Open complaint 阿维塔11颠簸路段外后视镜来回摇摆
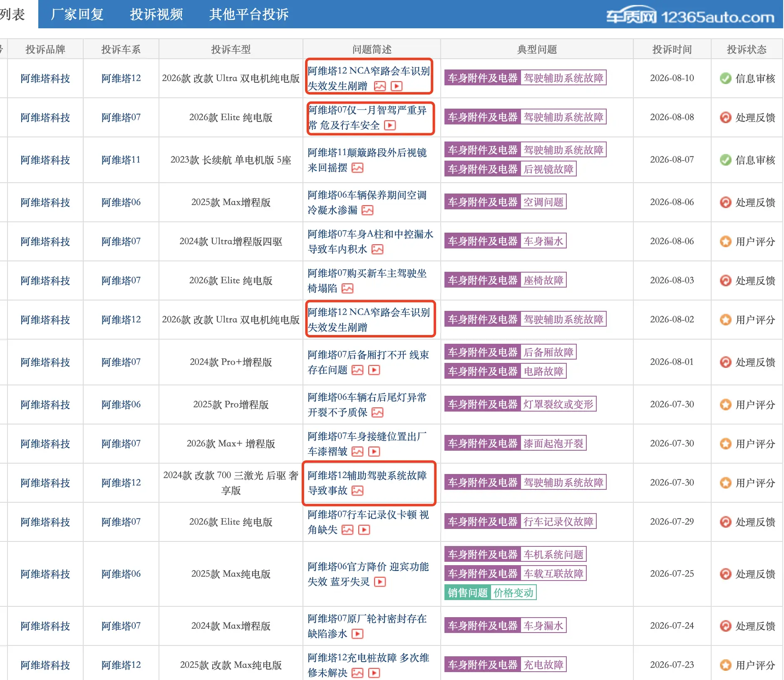This screenshot has width=784, height=680. [367, 160]
